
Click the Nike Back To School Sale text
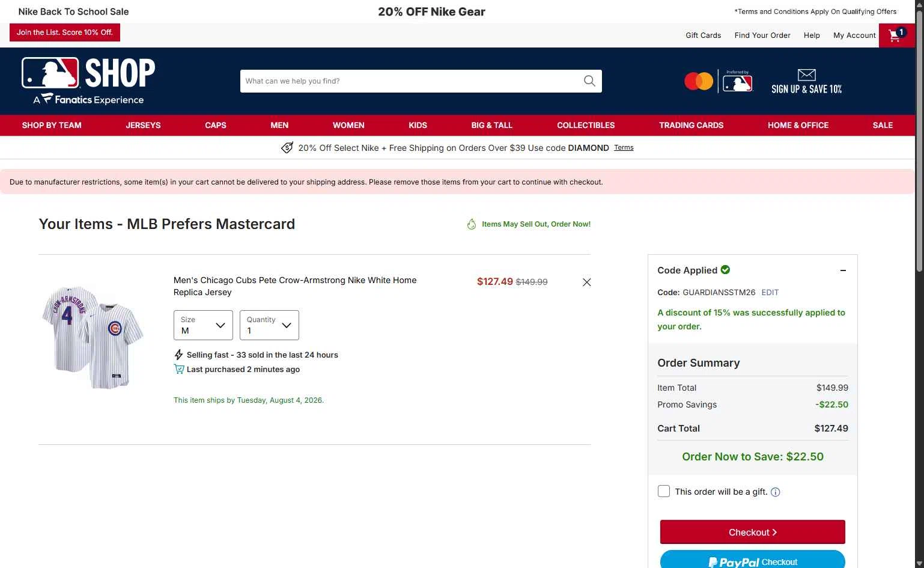tap(73, 11)
